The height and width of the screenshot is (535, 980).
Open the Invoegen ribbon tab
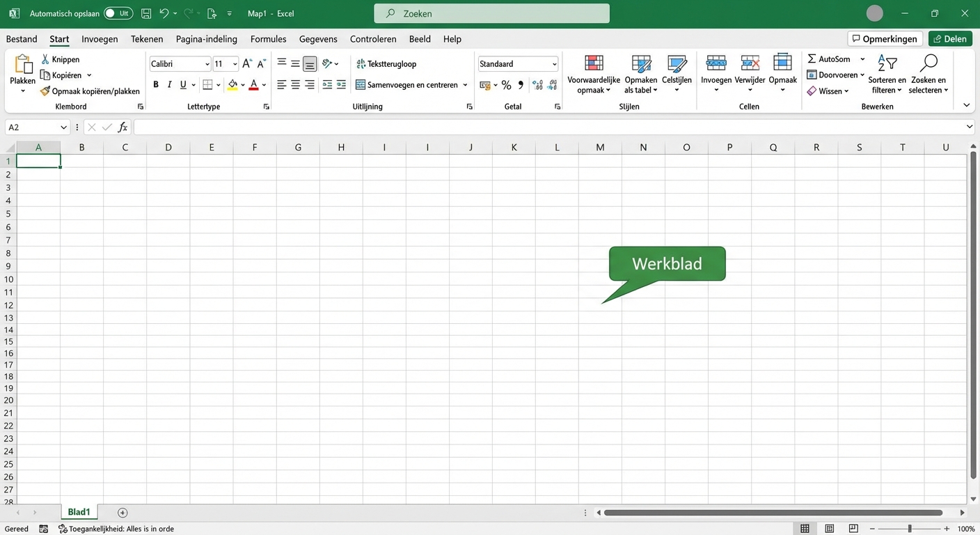tap(99, 39)
